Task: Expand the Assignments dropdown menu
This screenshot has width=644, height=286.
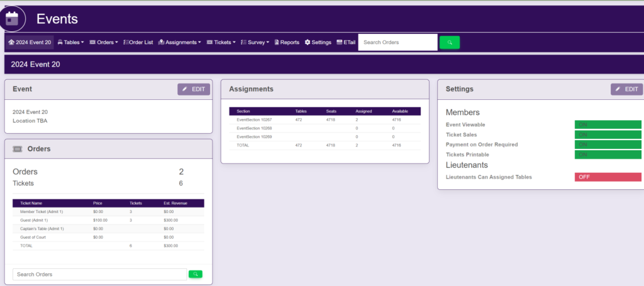Action: [x=180, y=43]
